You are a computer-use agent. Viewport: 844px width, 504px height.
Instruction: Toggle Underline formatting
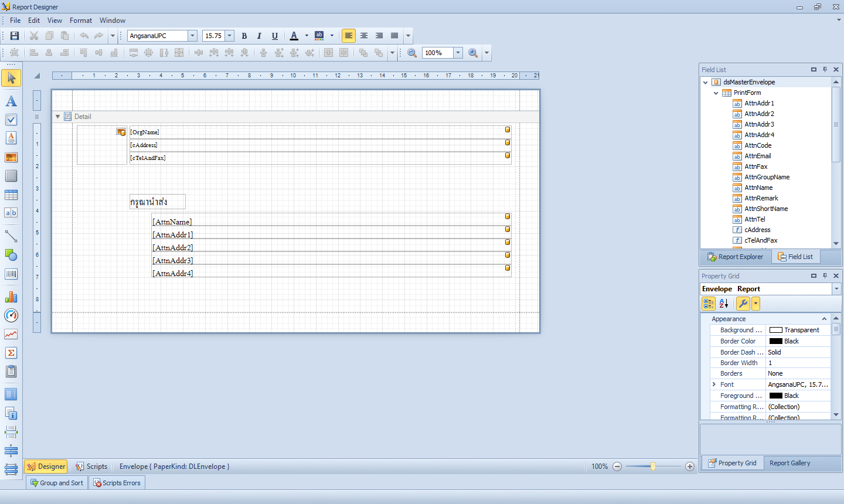[x=274, y=36]
